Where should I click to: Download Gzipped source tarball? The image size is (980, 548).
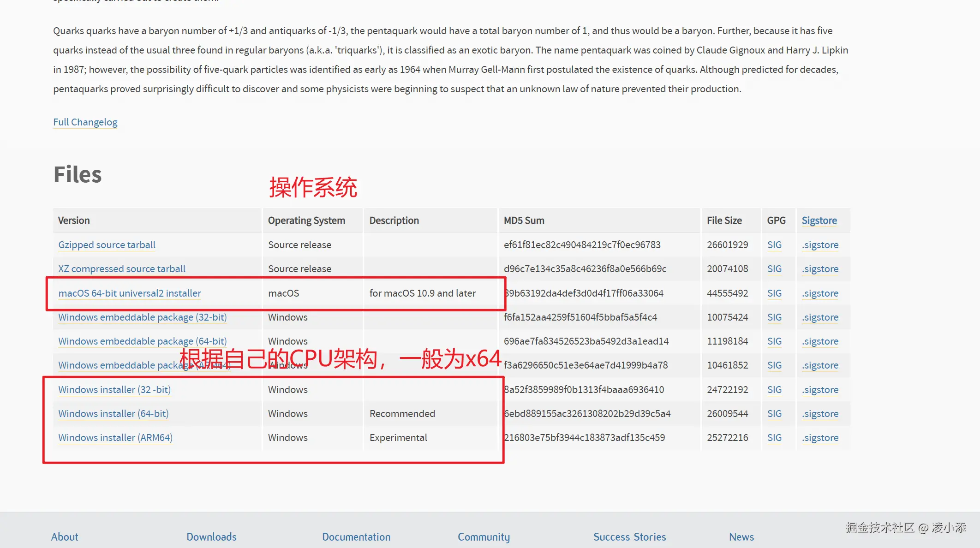107,245
